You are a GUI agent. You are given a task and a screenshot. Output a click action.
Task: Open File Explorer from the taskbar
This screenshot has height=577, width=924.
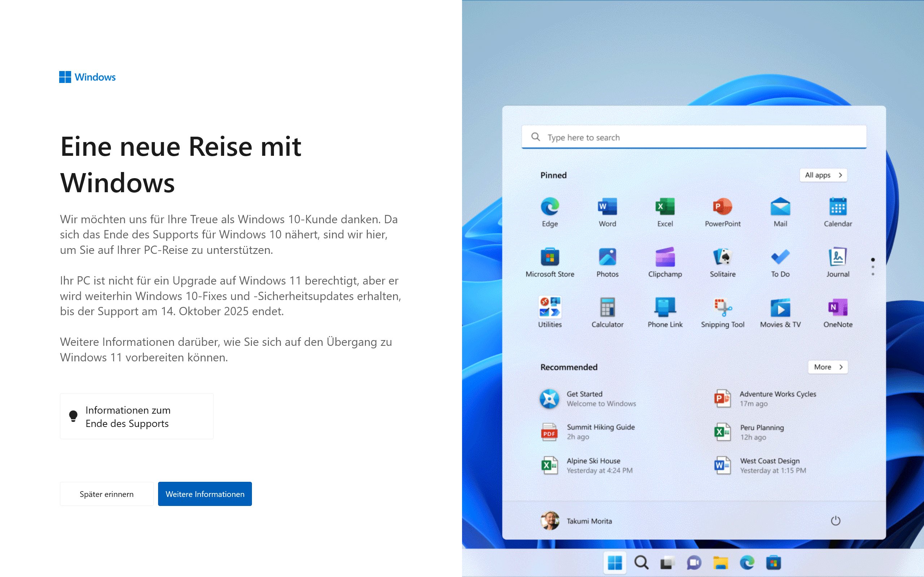[x=721, y=563]
